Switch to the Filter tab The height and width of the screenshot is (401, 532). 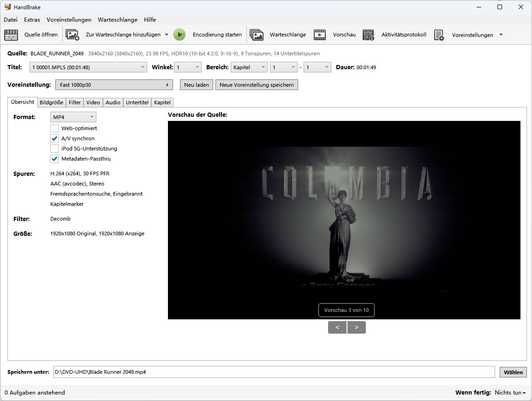pos(75,102)
